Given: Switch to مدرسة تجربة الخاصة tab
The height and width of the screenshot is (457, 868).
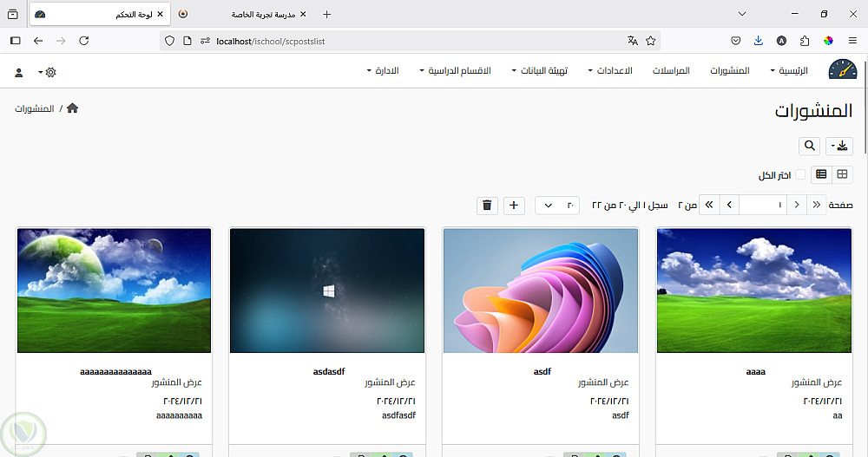Looking at the screenshot, I should click(x=244, y=15).
